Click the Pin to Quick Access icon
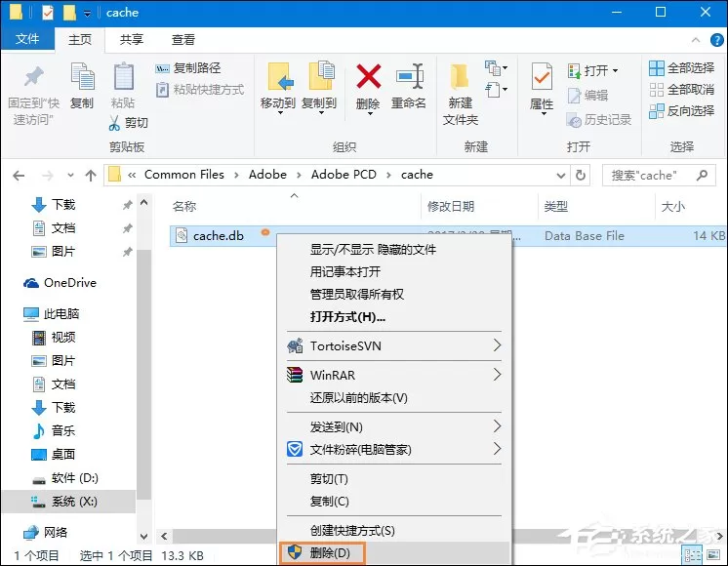This screenshot has height=566, width=728. coord(33,77)
